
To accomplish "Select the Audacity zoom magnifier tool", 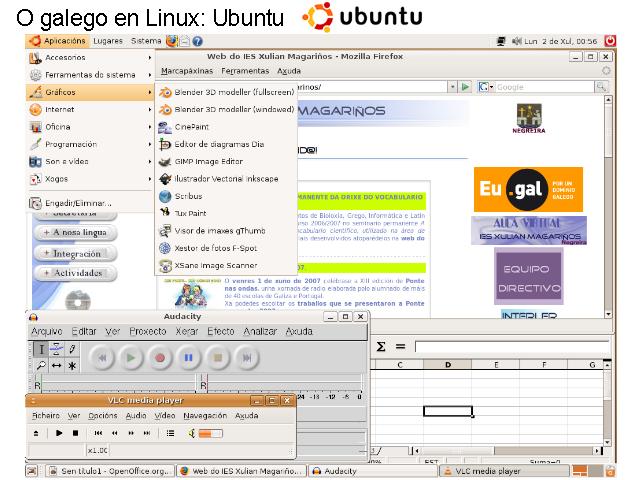I will point(40,366).
